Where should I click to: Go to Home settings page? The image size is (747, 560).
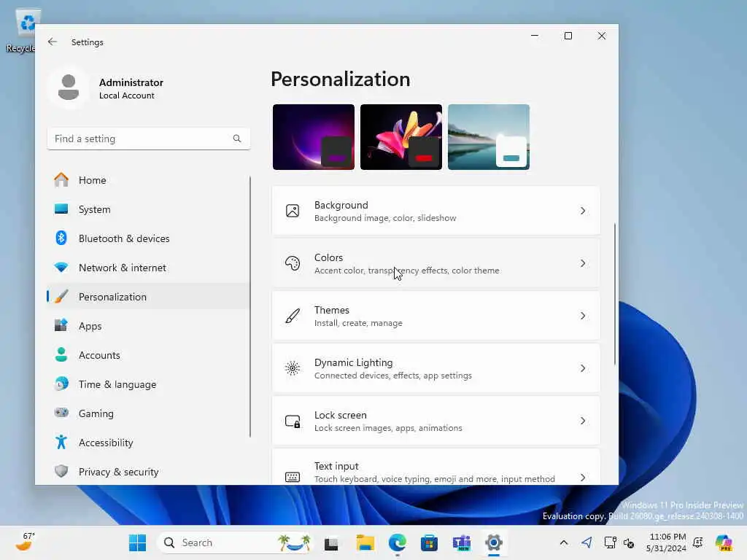pyautogui.click(x=149, y=180)
